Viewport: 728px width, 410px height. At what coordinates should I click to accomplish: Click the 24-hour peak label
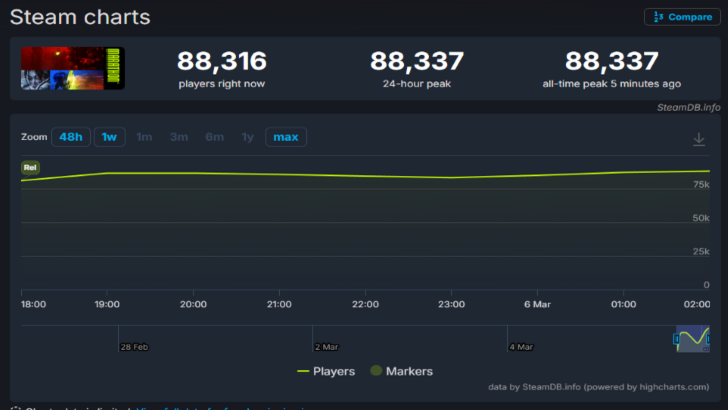pyautogui.click(x=417, y=84)
